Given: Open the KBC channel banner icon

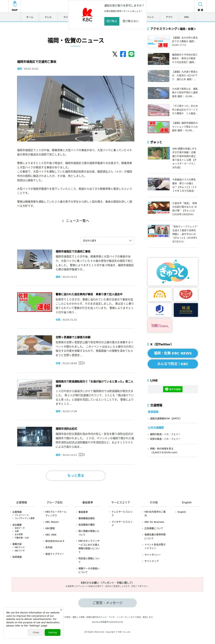Looking at the screenshot, I should click(160, 310).
